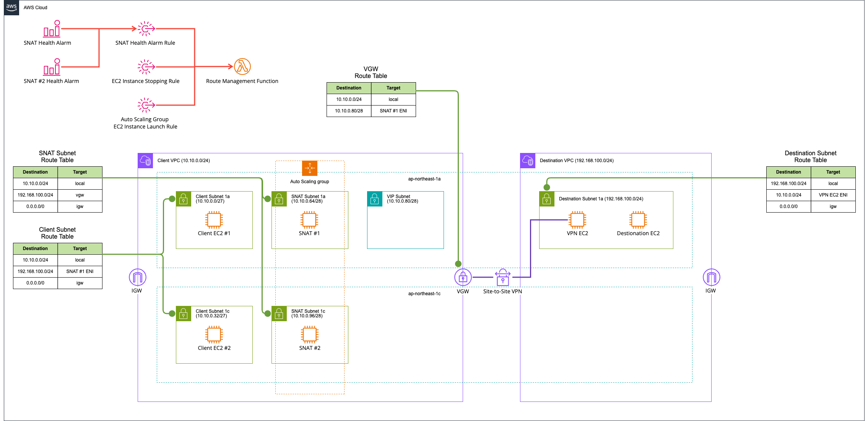Click the vgw target in SNAT Subnet table

click(80, 195)
